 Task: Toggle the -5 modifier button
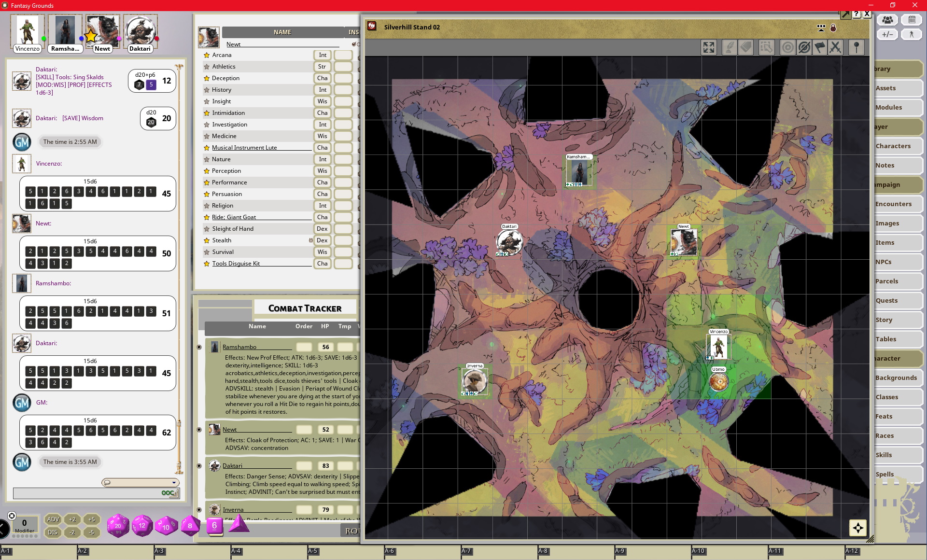pyautogui.click(x=91, y=532)
